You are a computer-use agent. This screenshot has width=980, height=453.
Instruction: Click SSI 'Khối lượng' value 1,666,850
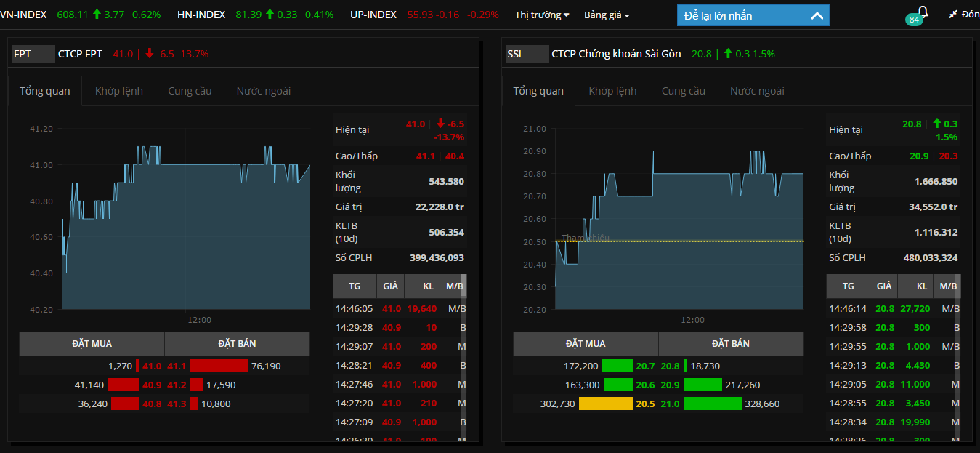pyautogui.click(x=936, y=181)
